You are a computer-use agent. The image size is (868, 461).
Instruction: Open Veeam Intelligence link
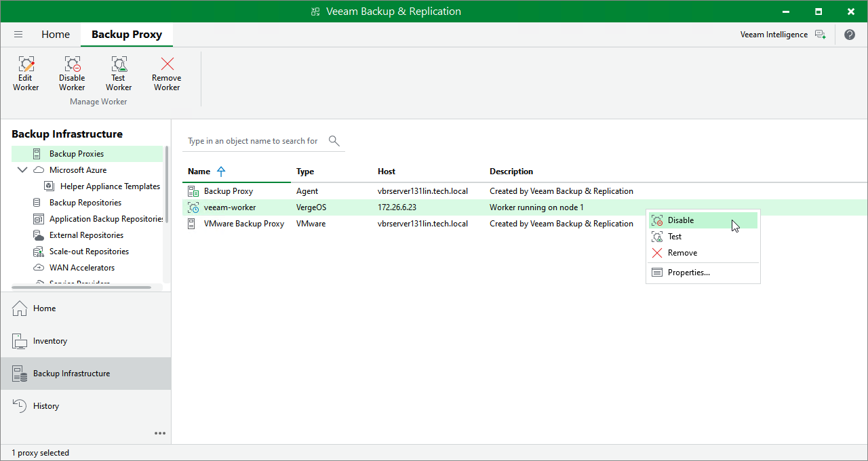[x=774, y=35]
